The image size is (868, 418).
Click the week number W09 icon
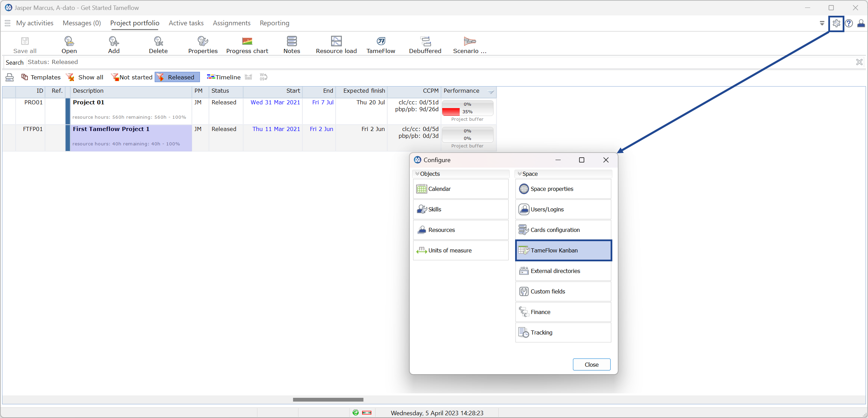point(263,77)
